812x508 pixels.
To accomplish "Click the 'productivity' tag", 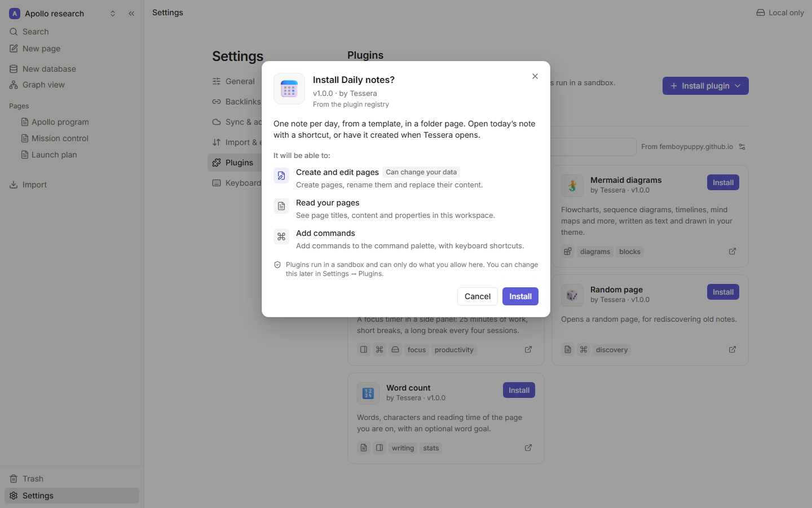I will pos(454,350).
